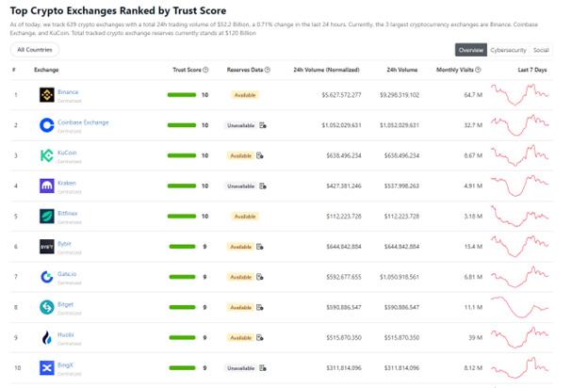The image size is (588, 388).
Task: Click the KuCoin logo icon
Action: tap(47, 155)
